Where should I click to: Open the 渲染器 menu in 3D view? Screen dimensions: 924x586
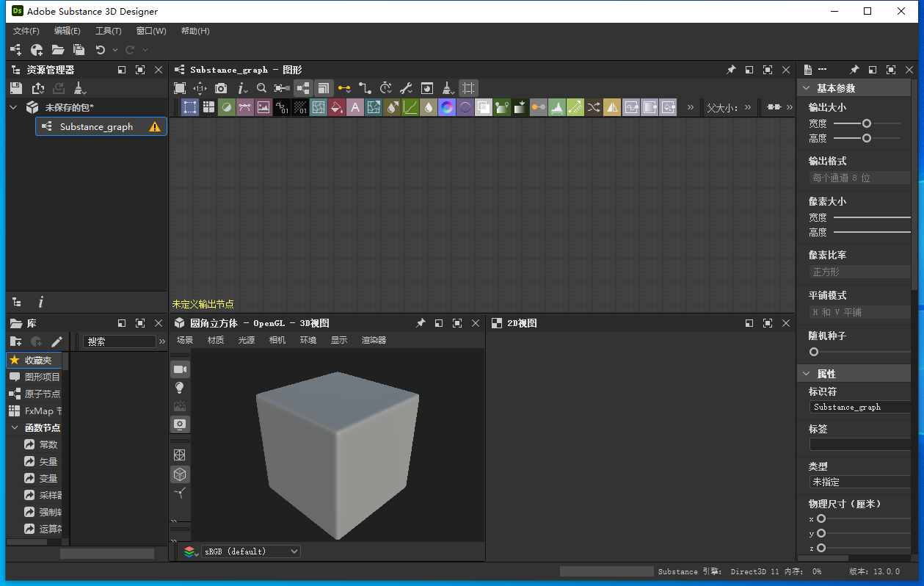click(x=374, y=340)
